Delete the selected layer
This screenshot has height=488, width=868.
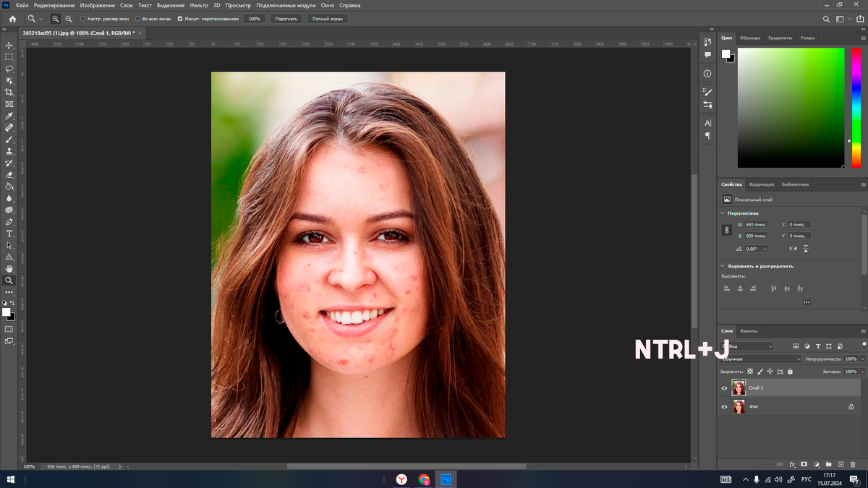[x=854, y=464]
